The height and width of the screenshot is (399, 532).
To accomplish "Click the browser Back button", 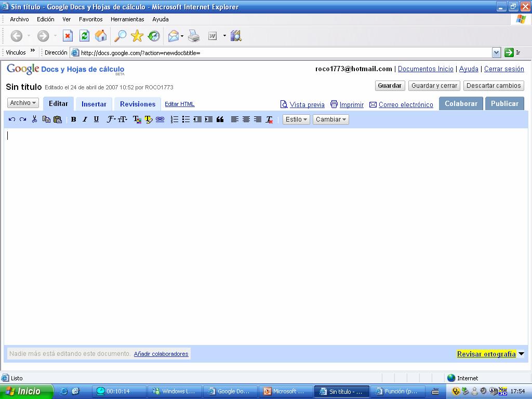I will (x=16, y=36).
